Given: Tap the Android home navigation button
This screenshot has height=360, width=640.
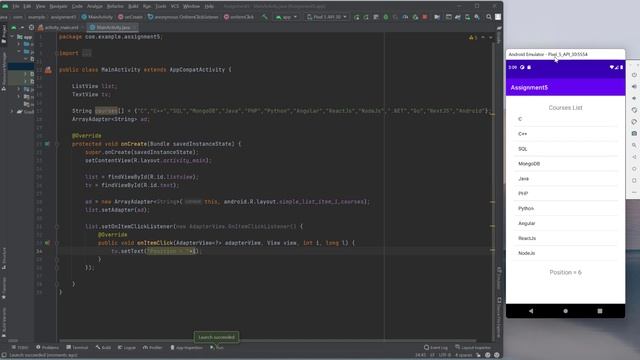Looking at the screenshot, I should point(565,311).
